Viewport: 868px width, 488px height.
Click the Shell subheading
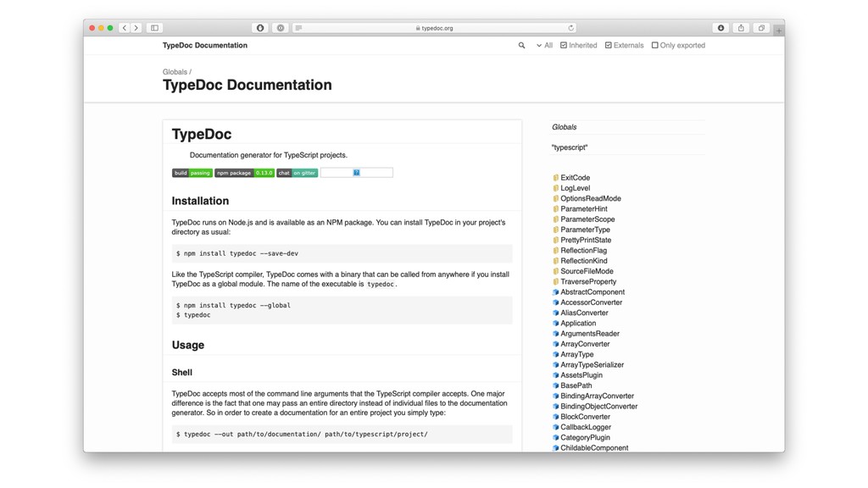coord(181,373)
